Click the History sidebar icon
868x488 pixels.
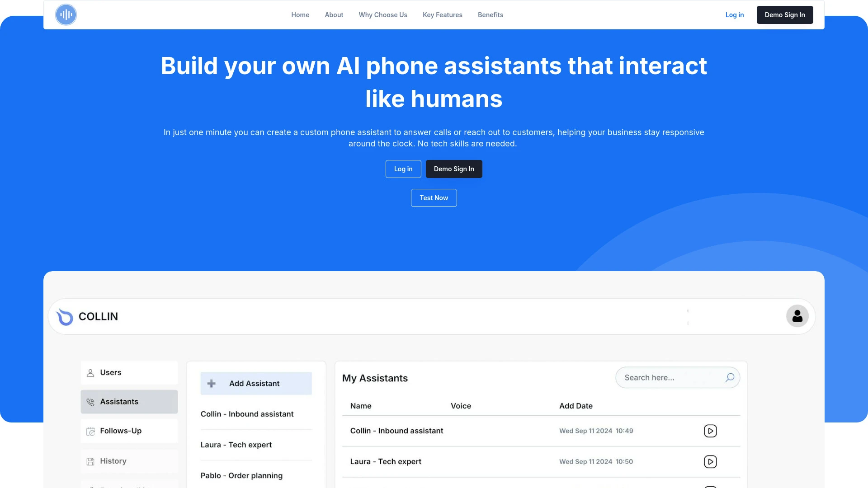90,460
